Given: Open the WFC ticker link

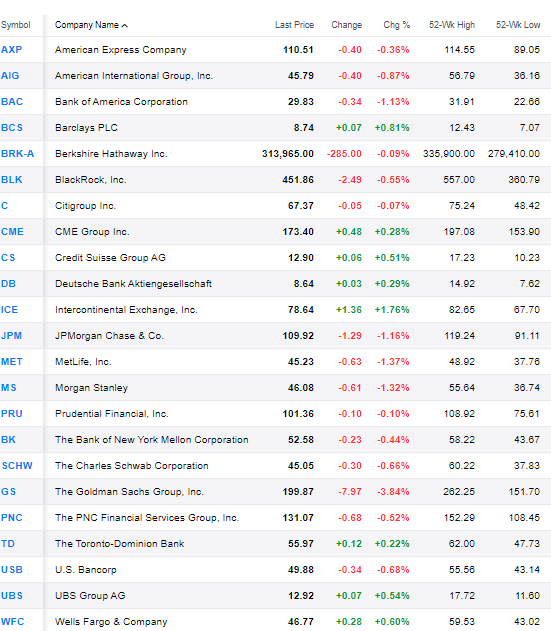Looking at the screenshot, I should click(12, 622).
